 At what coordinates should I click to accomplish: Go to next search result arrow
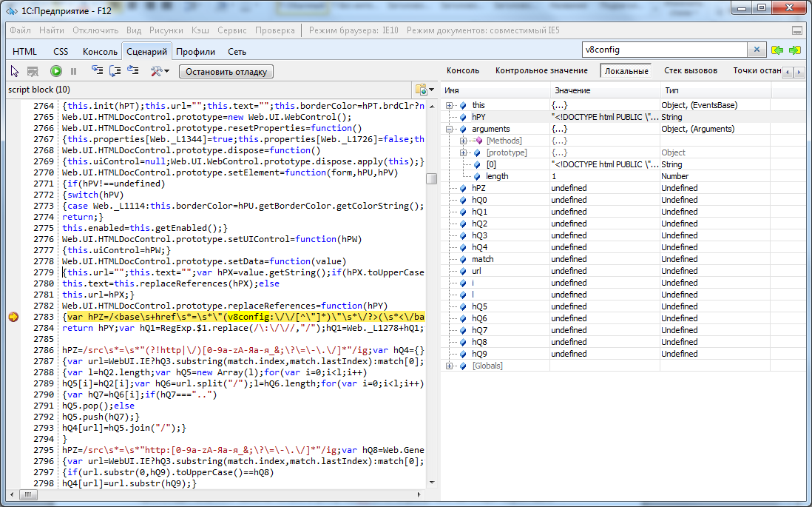[x=795, y=50]
